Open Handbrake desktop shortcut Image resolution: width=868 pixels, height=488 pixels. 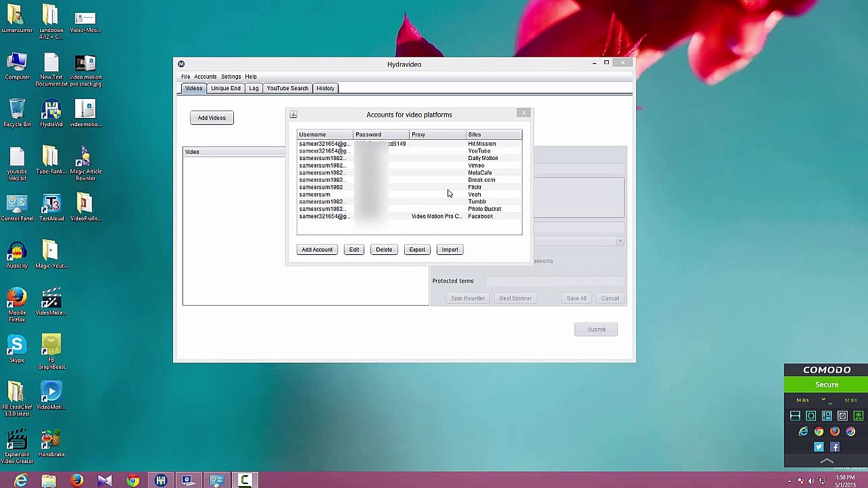[52, 443]
